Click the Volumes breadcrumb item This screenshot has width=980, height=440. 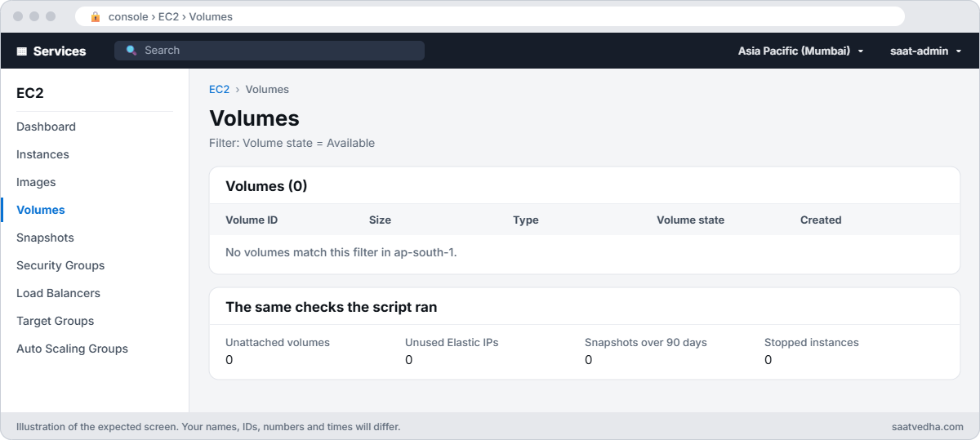pos(267,89)
